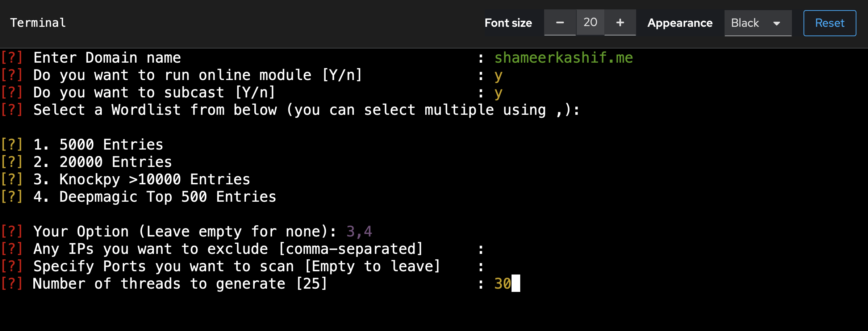Click the '3,4' option value text
This screenshot has width=868, height=331.
(359, 231)
